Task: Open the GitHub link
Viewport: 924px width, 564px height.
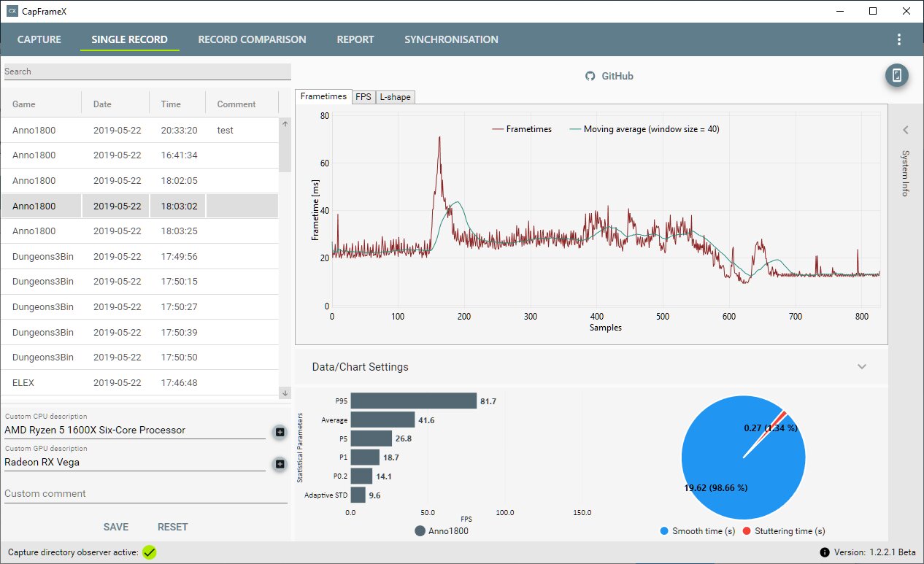Action: pyautogui.click(x=617, y=76)
